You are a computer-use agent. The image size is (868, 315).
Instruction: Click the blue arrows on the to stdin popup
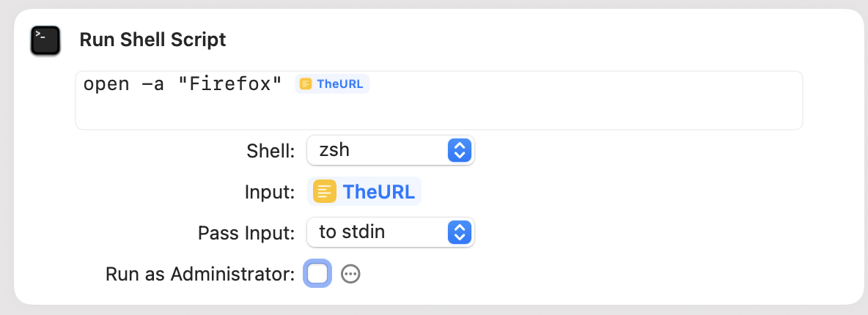click(x=459, y=232)
